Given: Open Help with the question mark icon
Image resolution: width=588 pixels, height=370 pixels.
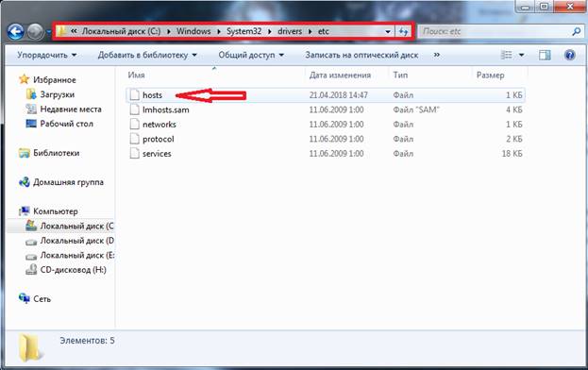Looking at the screenshot, I should tap(570, 55).
